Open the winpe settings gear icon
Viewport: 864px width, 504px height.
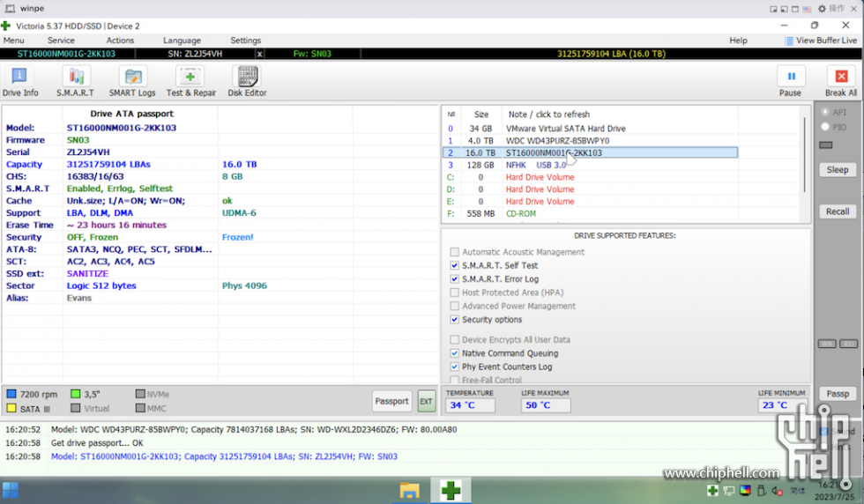(822, 8)
